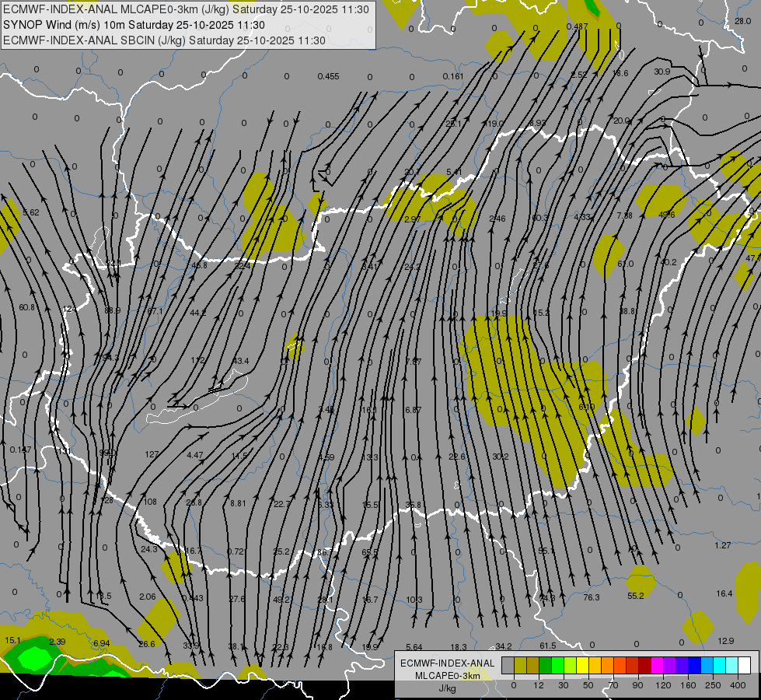Pick the cyan legend swatch
Image resolution: width=761 pixels, height=700 pixels.
point(721,665)
